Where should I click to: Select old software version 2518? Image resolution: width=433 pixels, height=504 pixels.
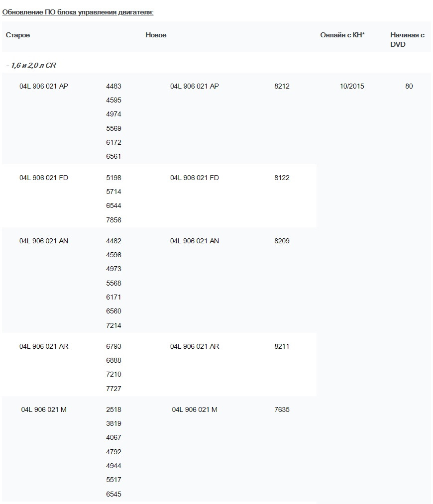click(x=114, y=409)
